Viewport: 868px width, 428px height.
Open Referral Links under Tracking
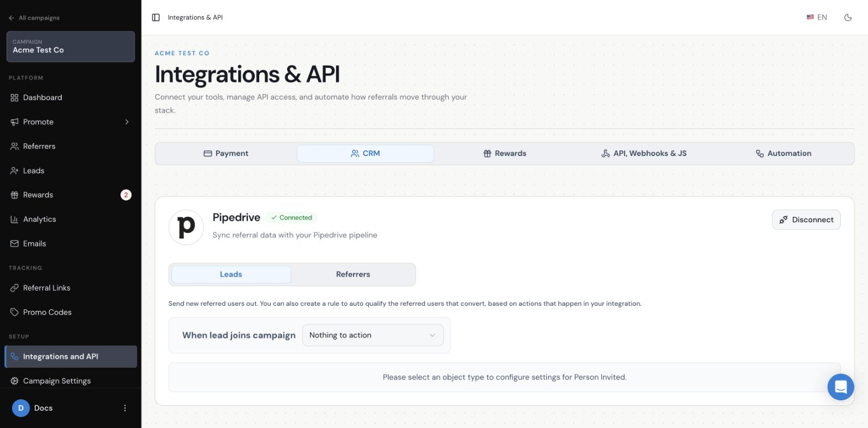(71, 288)
